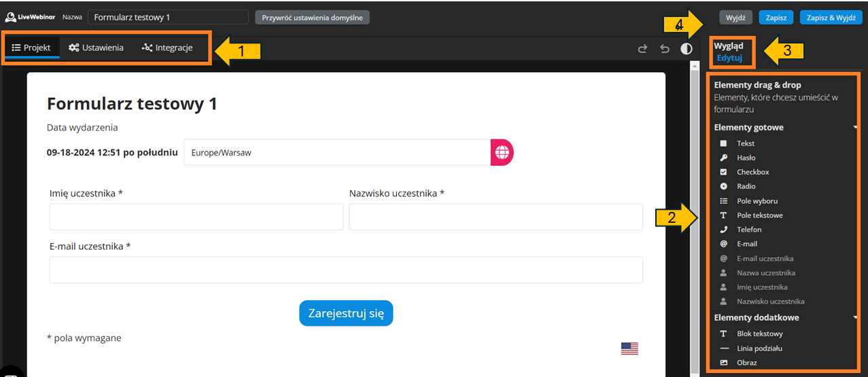Collapse the Elementy dodatkowe section
The height and width of the screenshot is (377, 868).
tap(855, 318)
